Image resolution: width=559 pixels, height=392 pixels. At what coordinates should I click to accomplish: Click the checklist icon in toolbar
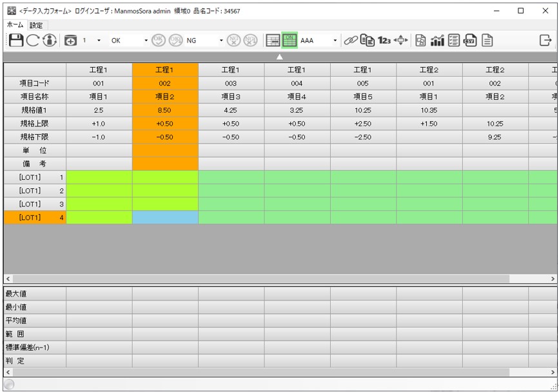click(454, 41)
